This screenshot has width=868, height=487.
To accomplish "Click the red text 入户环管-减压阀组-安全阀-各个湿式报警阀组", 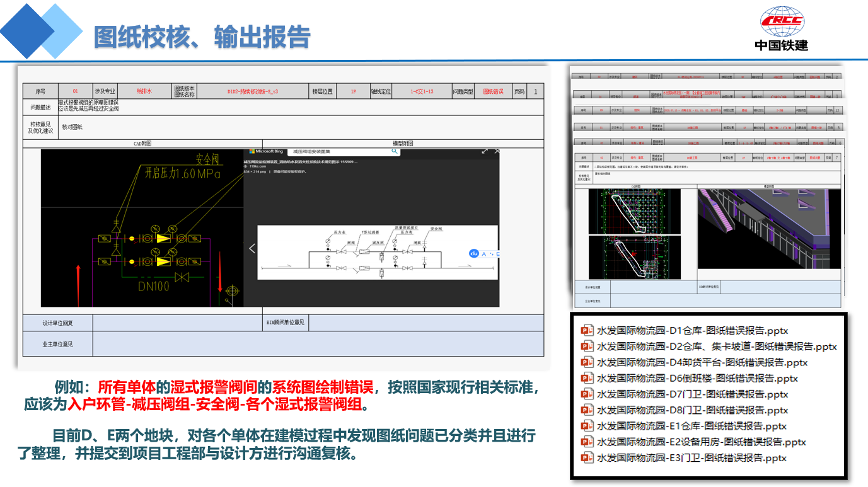I will coord(216,404).
